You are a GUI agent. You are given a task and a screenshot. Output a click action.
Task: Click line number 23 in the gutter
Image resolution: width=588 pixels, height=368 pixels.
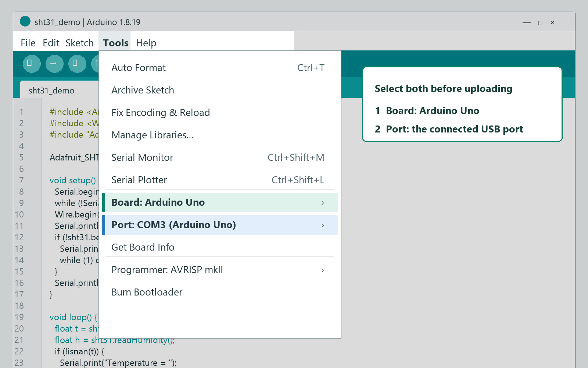[19, 363]
